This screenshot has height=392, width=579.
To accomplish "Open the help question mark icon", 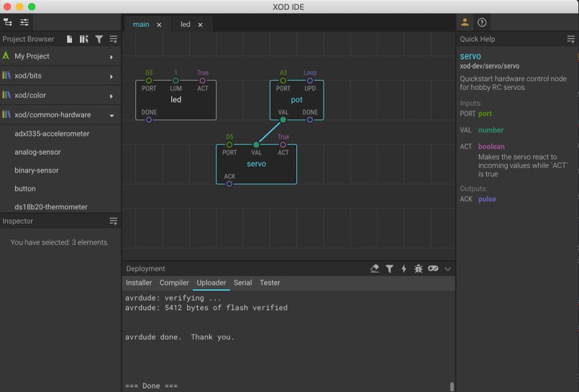I will [x=482, y=22].
